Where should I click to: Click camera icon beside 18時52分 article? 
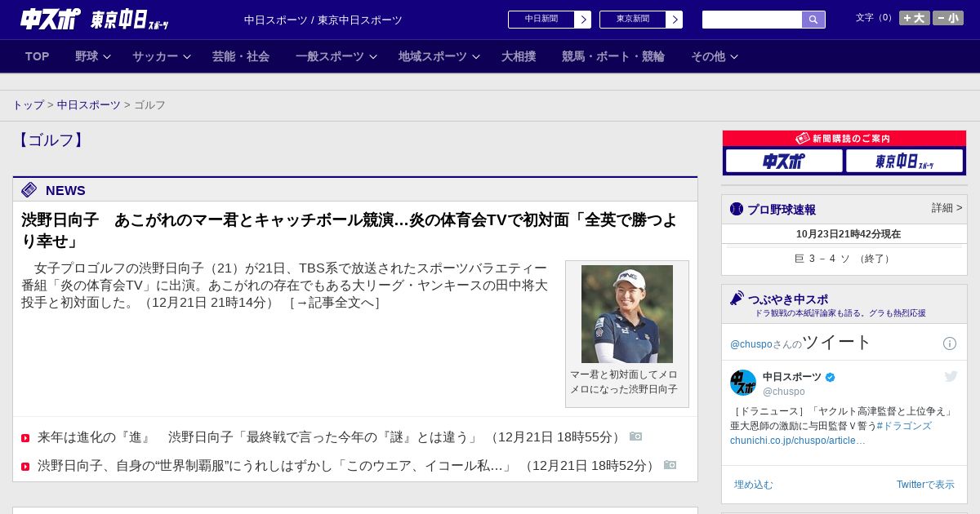pyautogui.click(x=670, y=465)
